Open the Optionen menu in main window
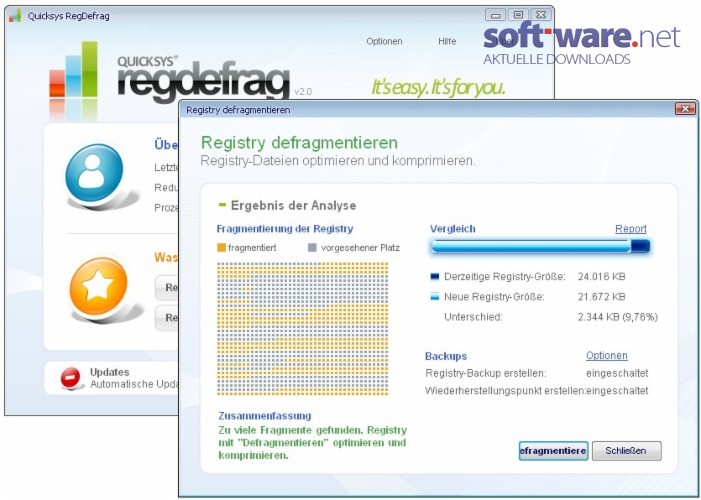 [384, 41]
